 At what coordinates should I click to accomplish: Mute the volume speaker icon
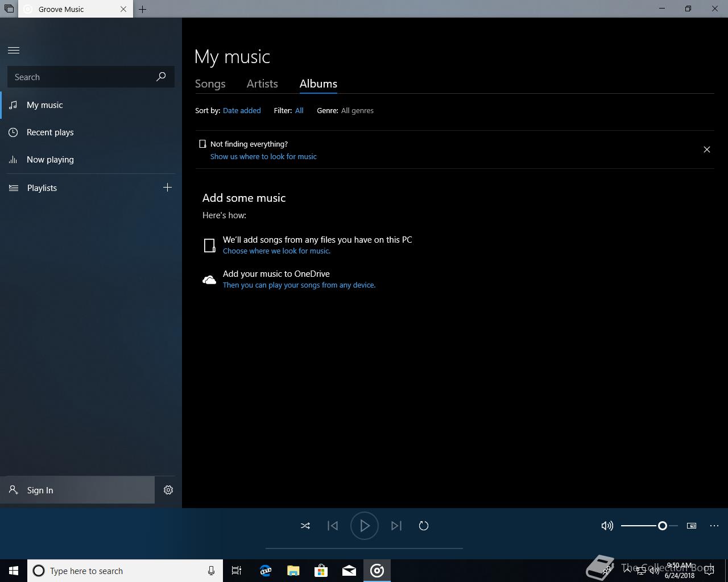(x=607, y=526)
